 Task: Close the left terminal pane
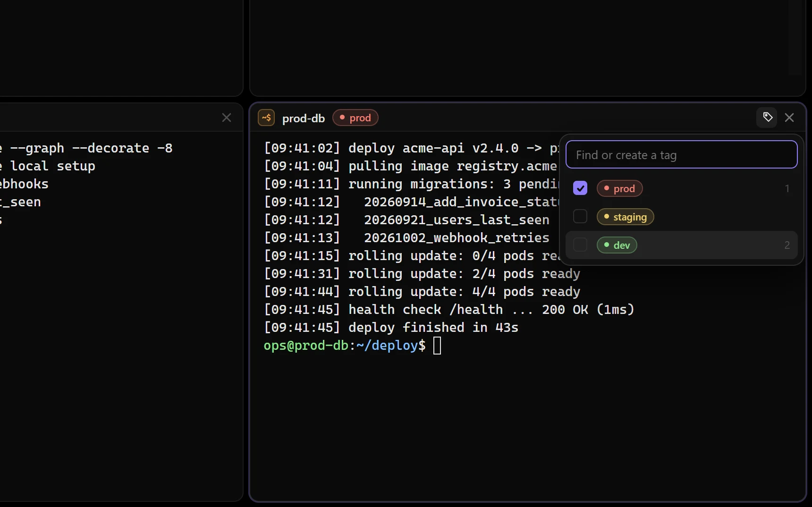[x=227, y=118]
